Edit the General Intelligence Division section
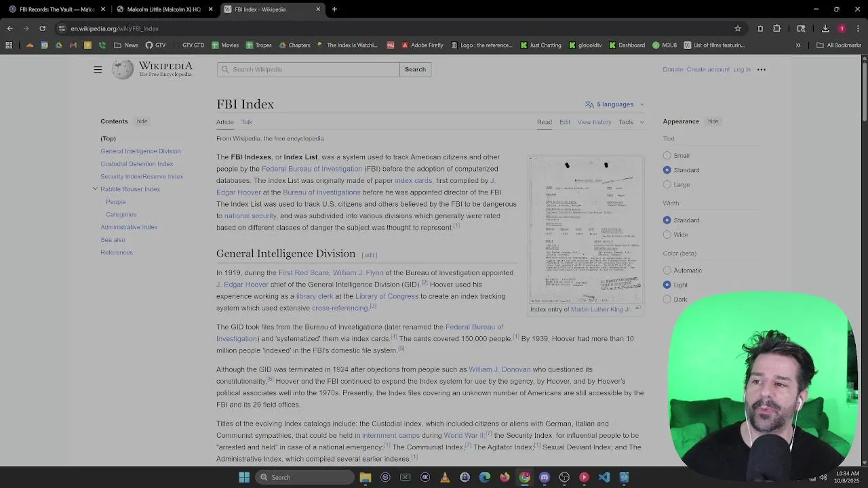The image size is (868, 488). (x=369, y=255)
